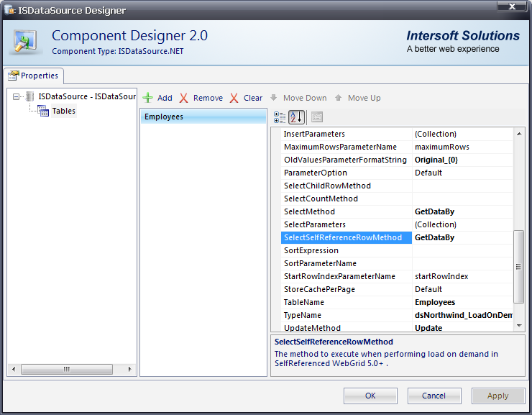Switch property grid to Categorized view

click(280, 117)
